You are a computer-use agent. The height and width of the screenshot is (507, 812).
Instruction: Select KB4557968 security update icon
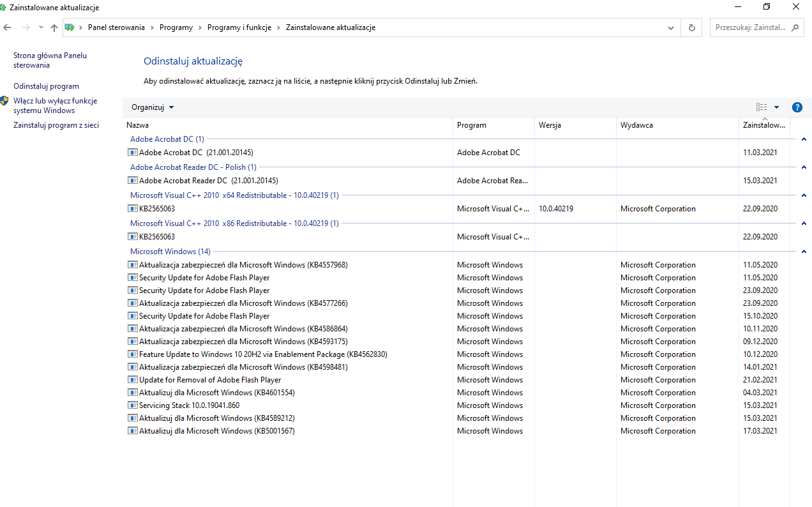click(133, 265)
